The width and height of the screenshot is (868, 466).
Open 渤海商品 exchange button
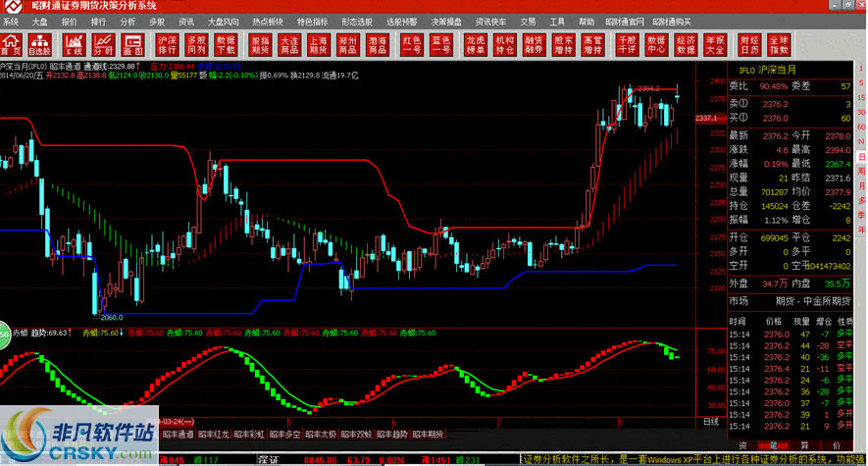point(378,45)
